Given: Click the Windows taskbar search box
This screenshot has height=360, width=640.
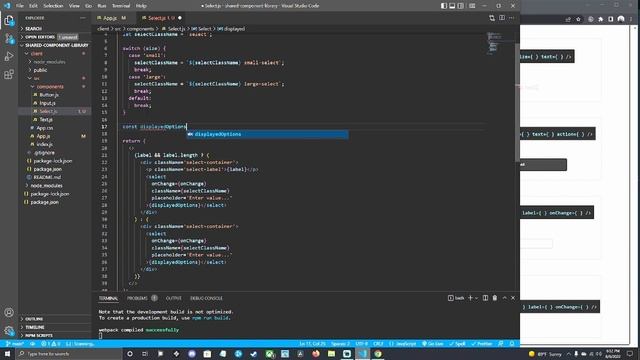Looking at the screenshot, I should pos(69,354).
